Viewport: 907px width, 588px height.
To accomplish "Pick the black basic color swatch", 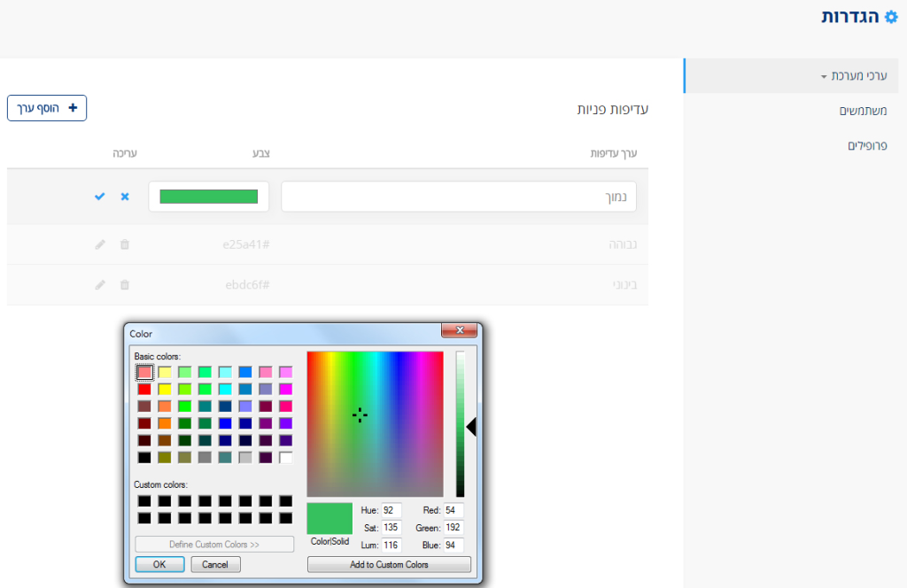I will (x=144, y=457).
